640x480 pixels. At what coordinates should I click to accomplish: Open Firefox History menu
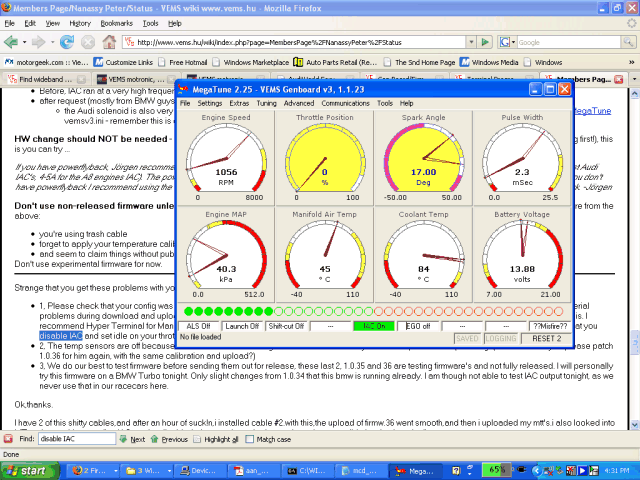[80, 23]
